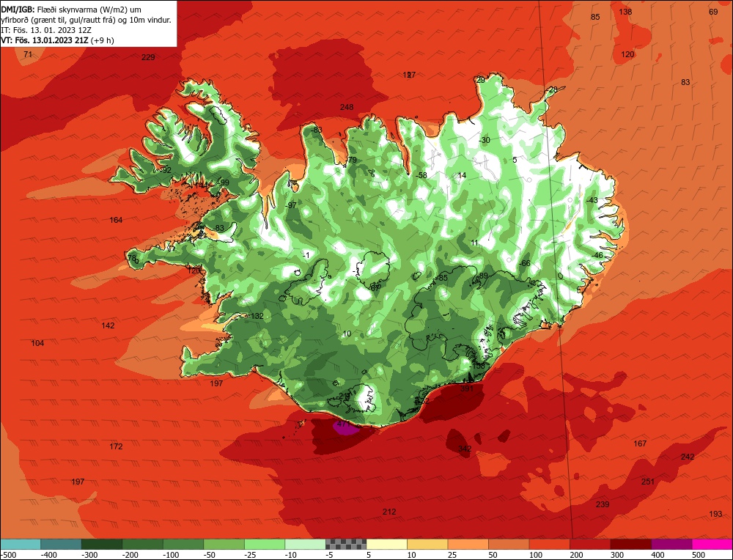
Task: Click the map value '14'
Action: pos(462,175)
